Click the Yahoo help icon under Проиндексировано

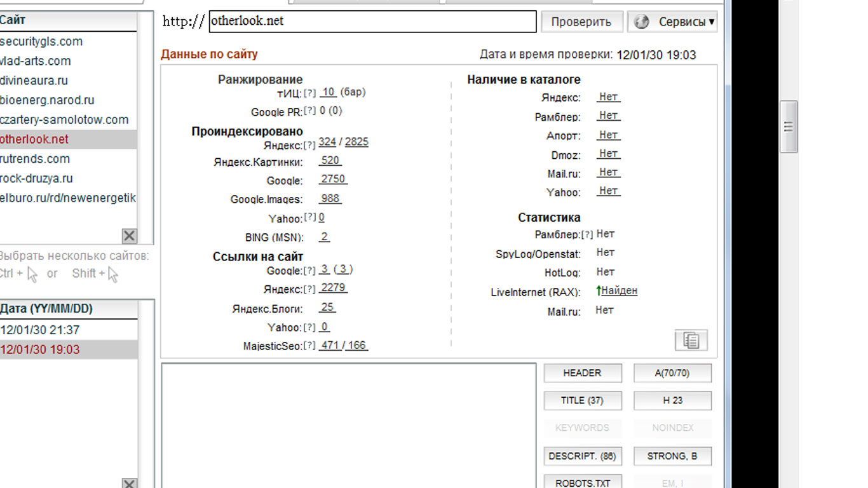[310, 218]
